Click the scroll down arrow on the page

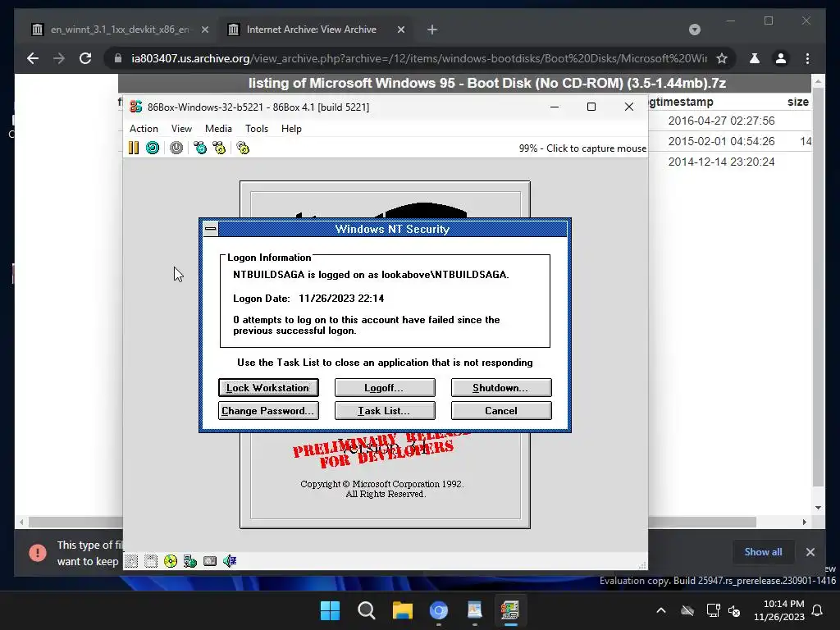pos(818,507)
